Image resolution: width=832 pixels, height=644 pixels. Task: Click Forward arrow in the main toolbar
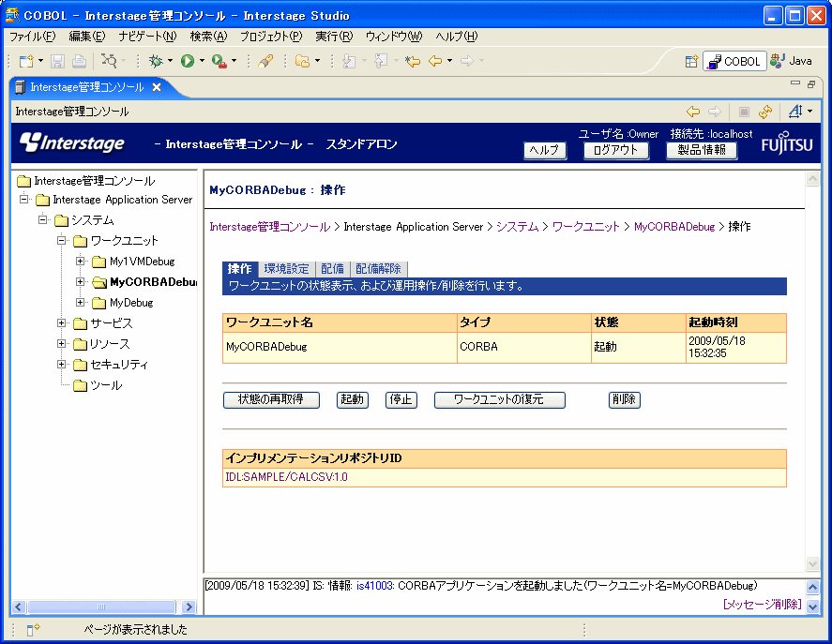tap(467, 62)
